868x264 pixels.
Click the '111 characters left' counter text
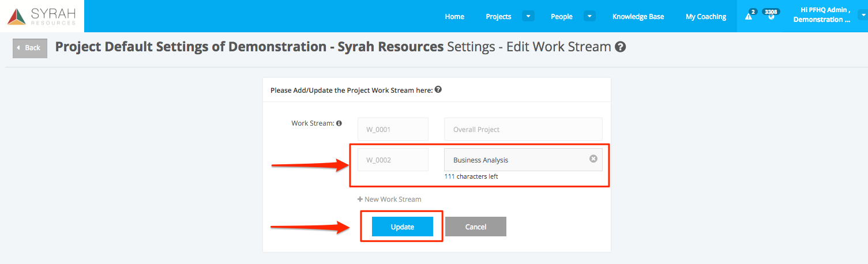tap(471, 177)
